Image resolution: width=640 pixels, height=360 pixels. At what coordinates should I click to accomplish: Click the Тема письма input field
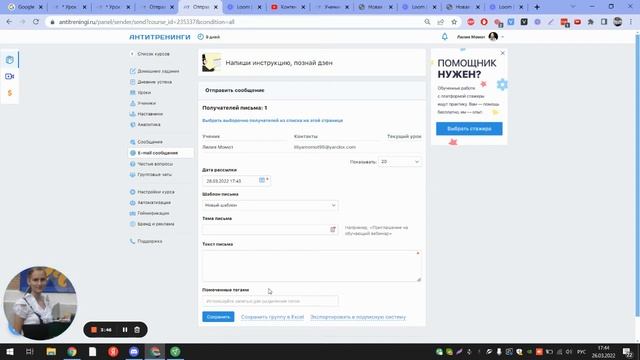(270, 229)
